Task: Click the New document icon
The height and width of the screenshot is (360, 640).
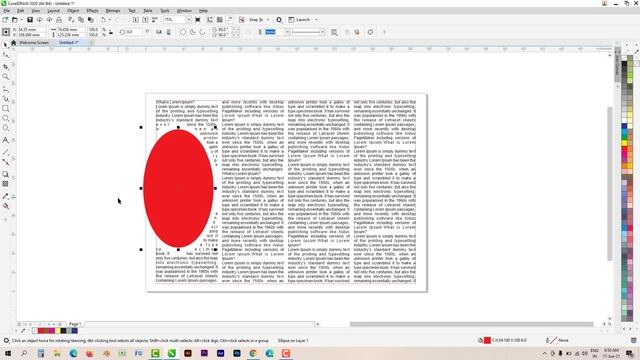Action: coord(5,20)
